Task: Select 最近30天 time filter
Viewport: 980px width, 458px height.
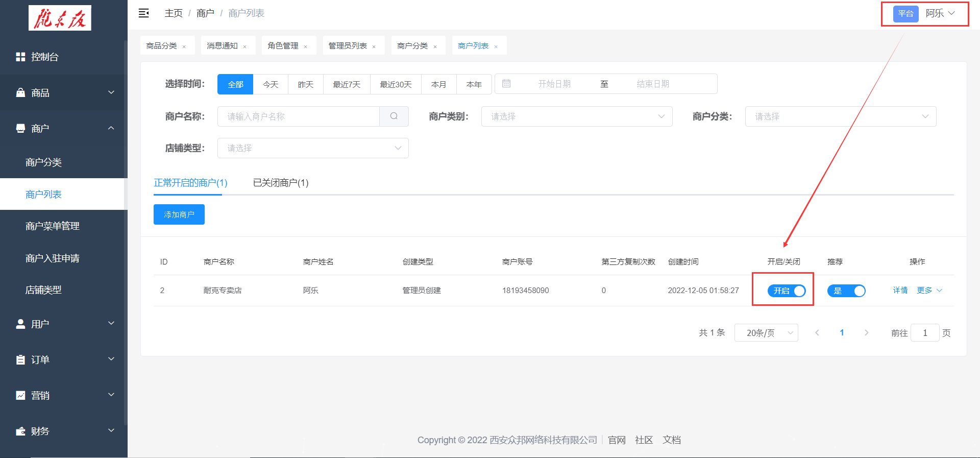Action: click(x=396, y=84)
